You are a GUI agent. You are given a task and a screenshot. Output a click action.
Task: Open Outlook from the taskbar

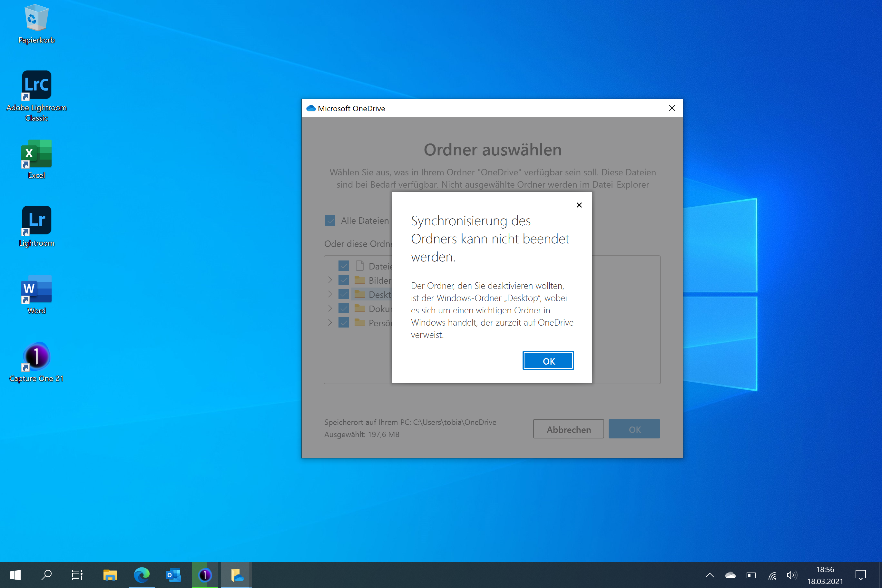[x=173, y=575]
